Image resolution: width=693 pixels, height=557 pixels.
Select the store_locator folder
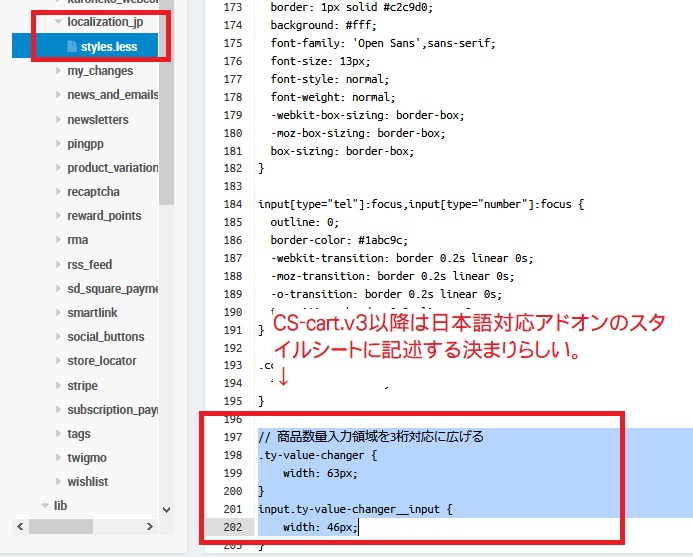tap(102, 361)
